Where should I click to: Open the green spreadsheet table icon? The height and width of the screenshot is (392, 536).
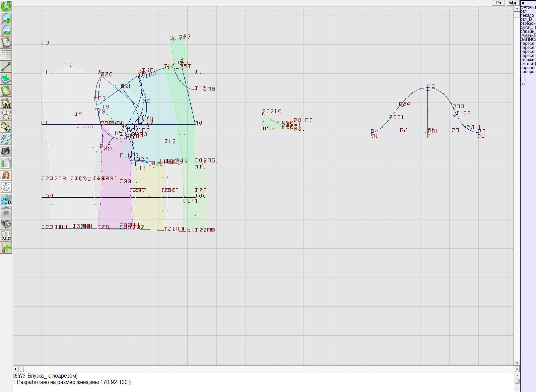[6, 163]
